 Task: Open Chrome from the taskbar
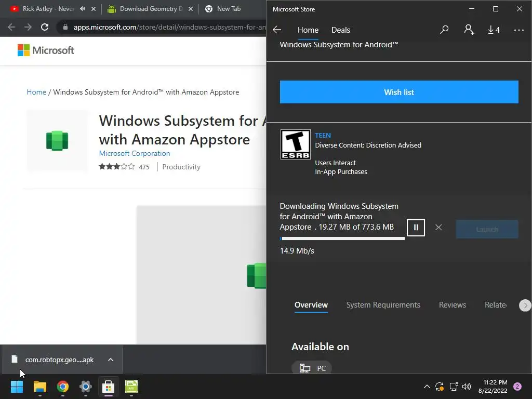63,387
